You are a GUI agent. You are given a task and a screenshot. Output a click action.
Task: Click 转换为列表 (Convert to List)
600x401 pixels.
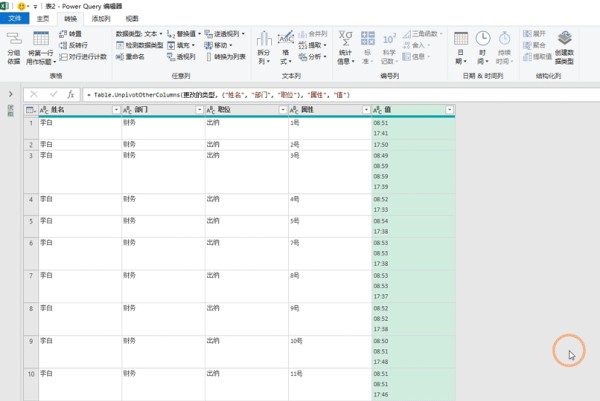[227, 57]
